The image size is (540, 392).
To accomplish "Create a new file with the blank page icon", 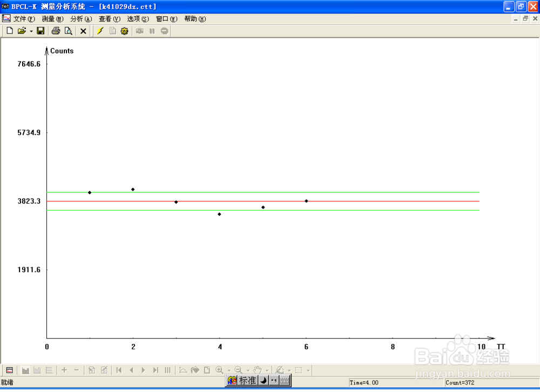I will point(10,31).
